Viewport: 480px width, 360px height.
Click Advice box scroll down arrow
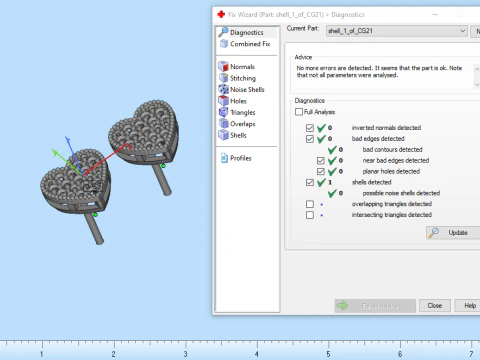point(477,85)
